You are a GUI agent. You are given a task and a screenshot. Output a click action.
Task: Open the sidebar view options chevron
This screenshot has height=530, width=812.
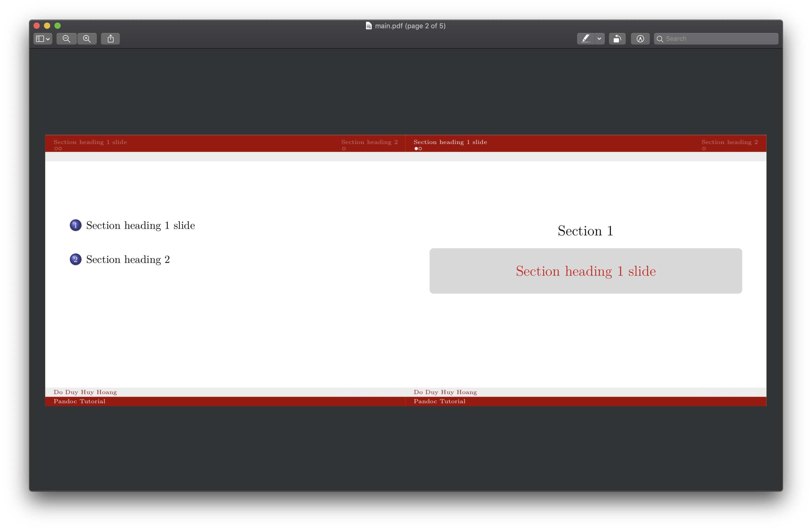[48, 38]
